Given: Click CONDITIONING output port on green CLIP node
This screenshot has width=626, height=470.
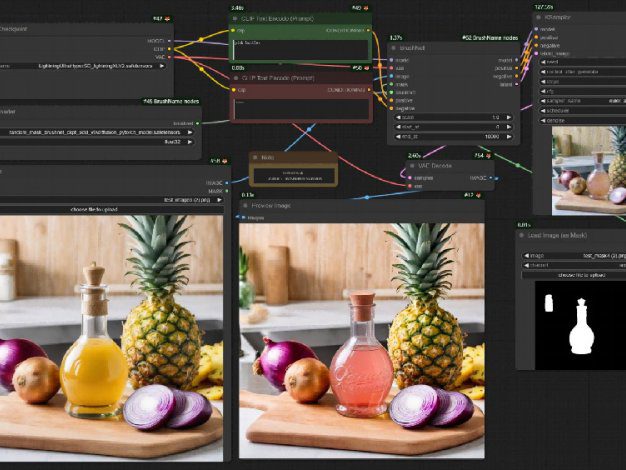Looking at the screenshot, I should [x=368, y=30].
